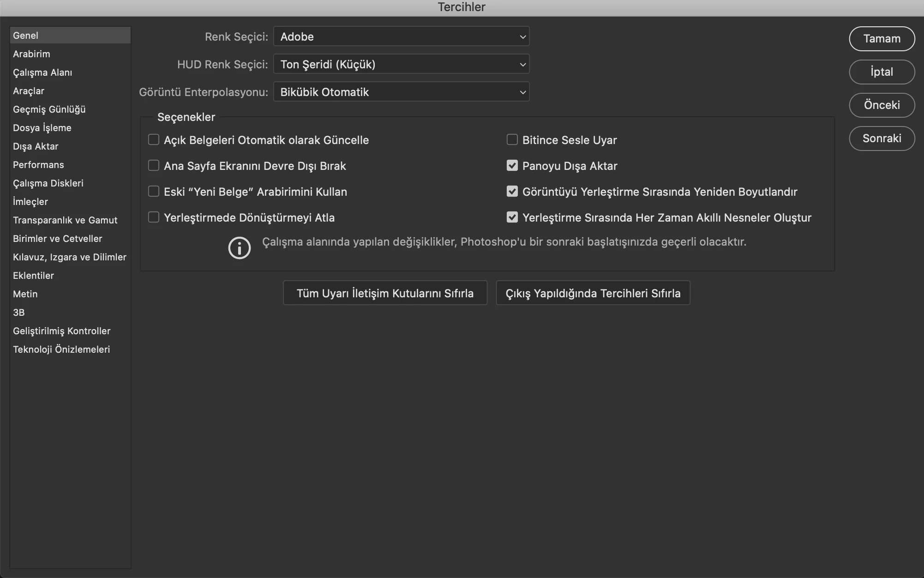Enable Açık Belgeleri Otomatik olarak Güncelle checkbox
The image size is (924, 578).
click(x=154, y=140)
